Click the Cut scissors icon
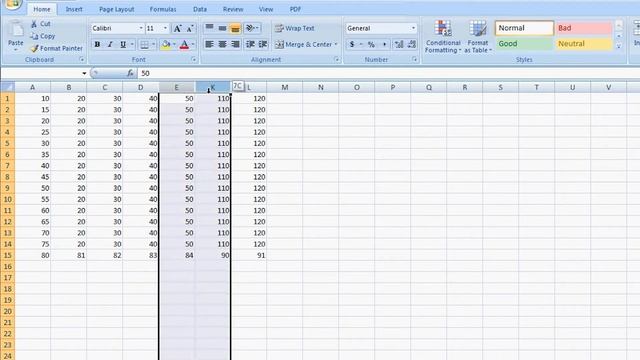The width and height of the screenshot is (640, 360). (x=34, y=24)
